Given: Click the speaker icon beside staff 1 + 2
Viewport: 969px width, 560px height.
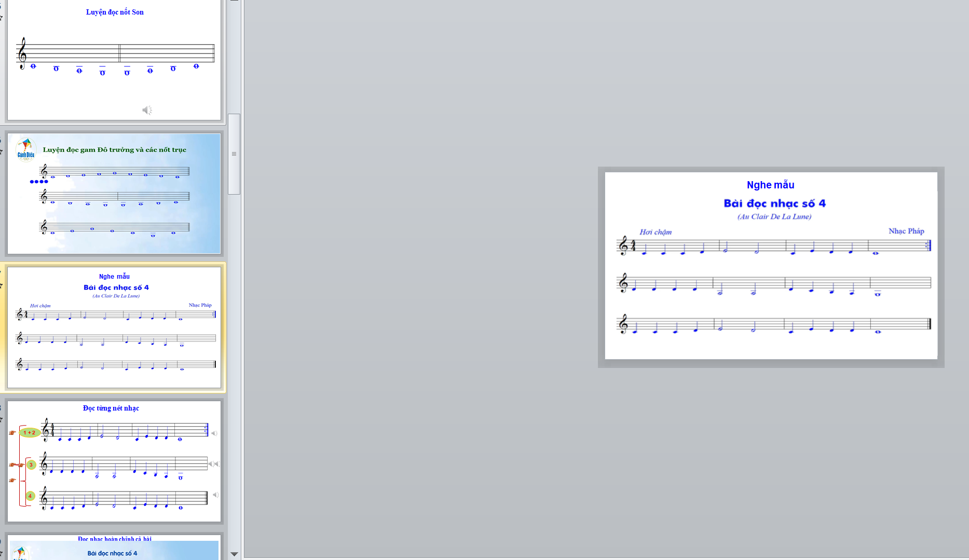Looking at the screenshot, I should pyautogui.click(x=214, y=433).
